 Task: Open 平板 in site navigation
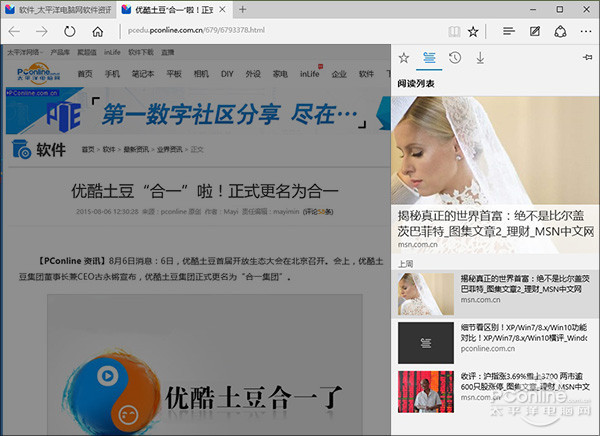point(174,74)
